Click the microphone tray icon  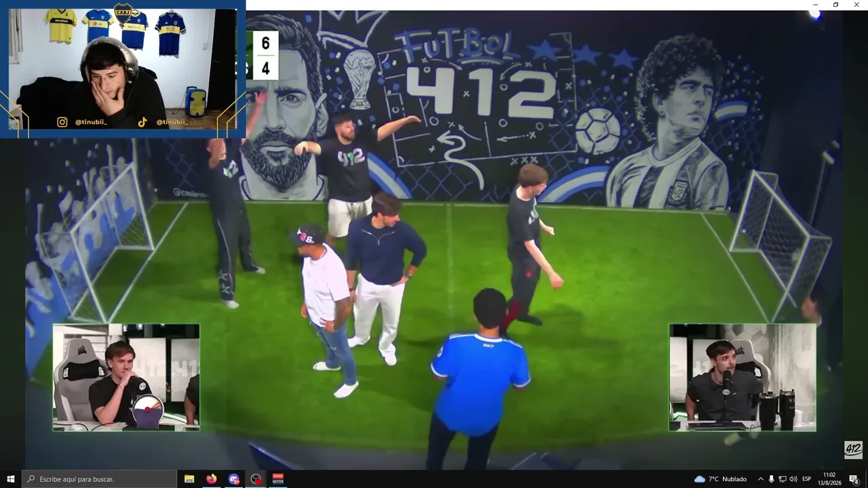click(x=771, y=479)
